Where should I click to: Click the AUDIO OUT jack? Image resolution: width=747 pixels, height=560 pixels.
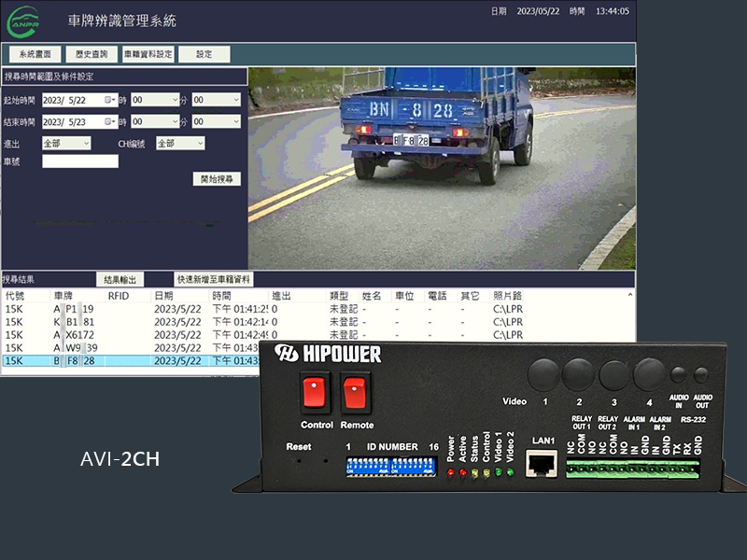(x=701, y=376)
